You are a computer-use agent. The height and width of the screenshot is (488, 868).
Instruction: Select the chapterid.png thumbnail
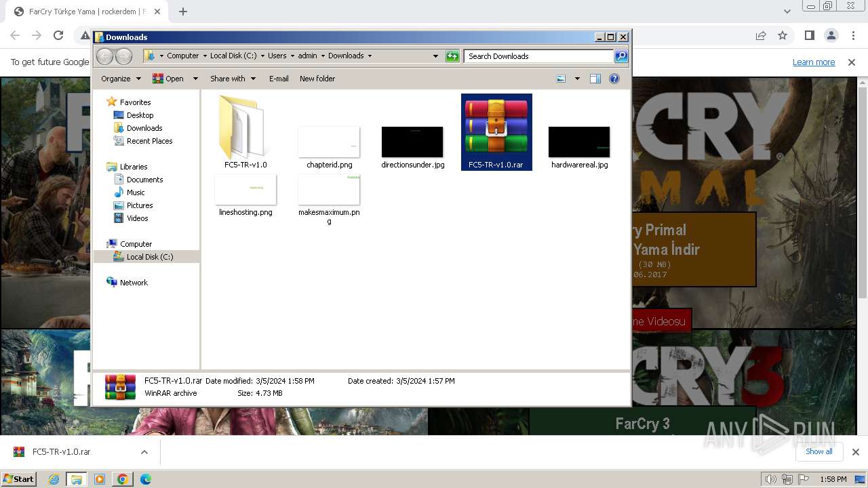329,148
